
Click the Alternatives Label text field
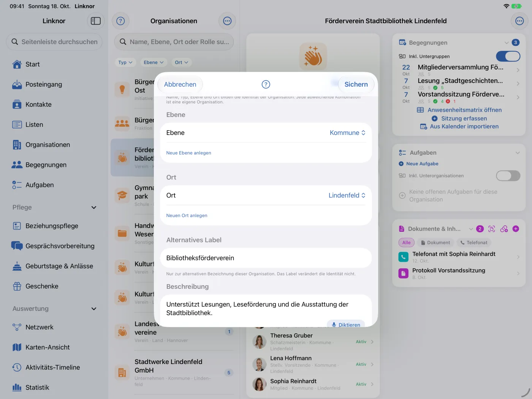tap(266, 258)
